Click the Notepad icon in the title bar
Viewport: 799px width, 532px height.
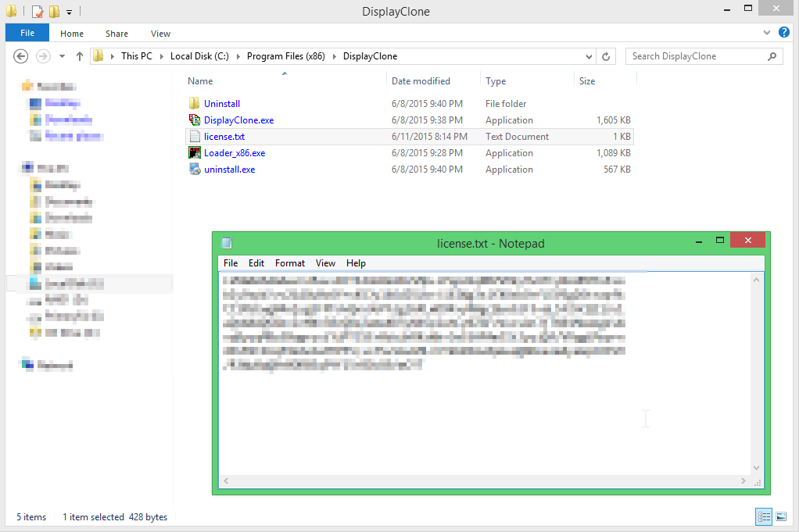click(x=227, y=243)
